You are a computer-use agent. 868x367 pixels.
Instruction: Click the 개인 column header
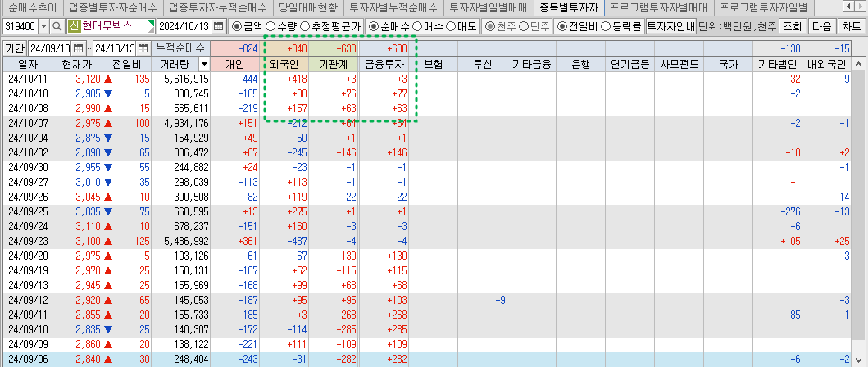pos(235,64)
